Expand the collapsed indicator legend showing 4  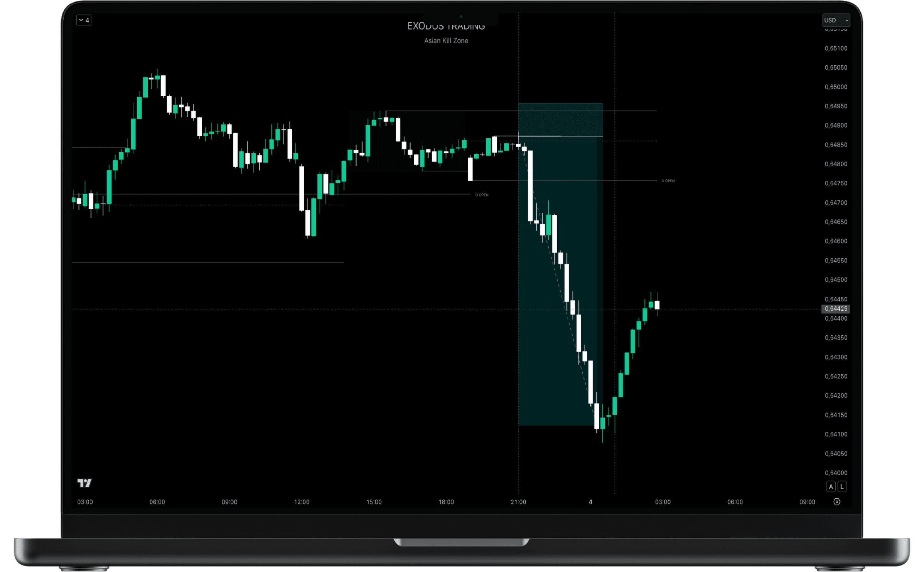[x=84, y=20]
